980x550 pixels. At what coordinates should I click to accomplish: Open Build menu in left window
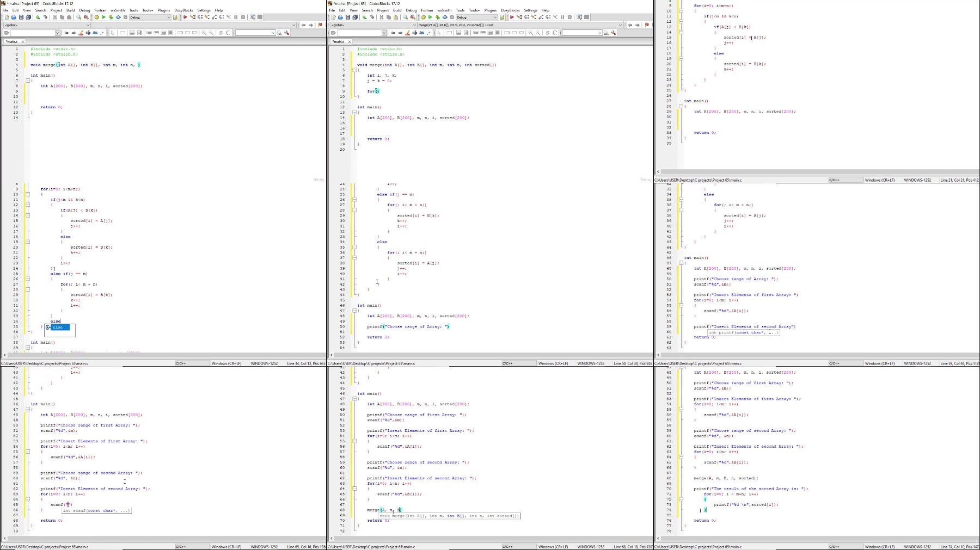pos(71,10)
